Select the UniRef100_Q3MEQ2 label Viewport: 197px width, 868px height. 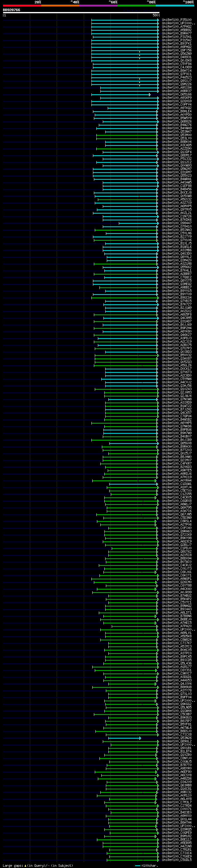click(176, 284)
